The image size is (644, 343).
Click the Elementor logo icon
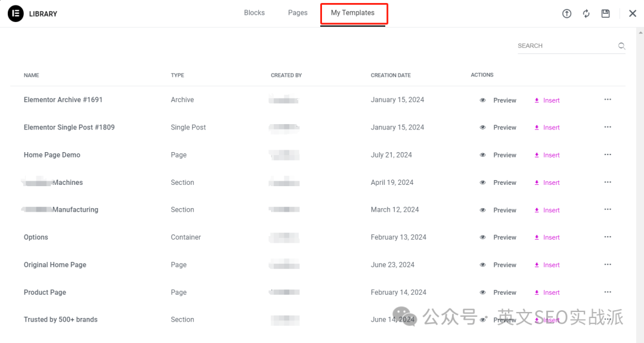click(16, 14)
